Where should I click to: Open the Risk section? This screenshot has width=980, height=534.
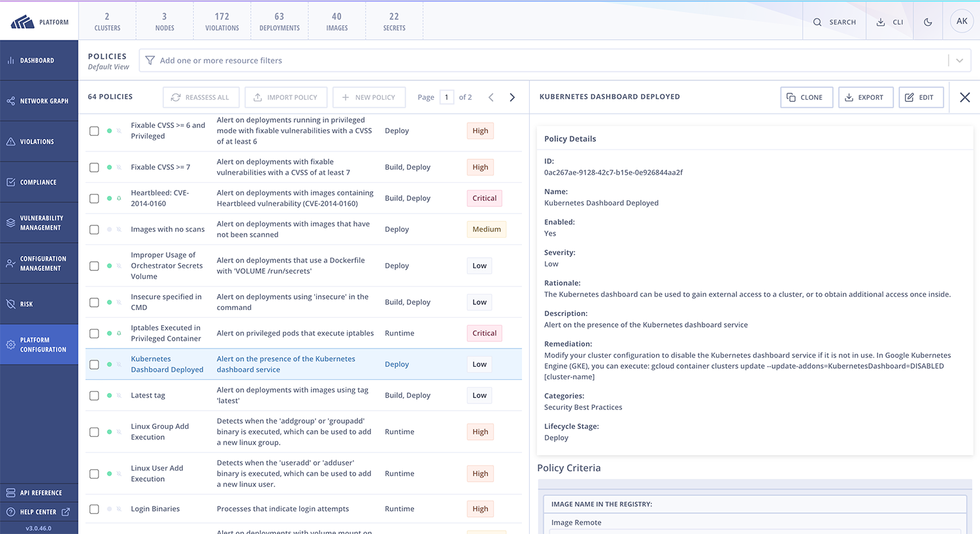[39, 304]
